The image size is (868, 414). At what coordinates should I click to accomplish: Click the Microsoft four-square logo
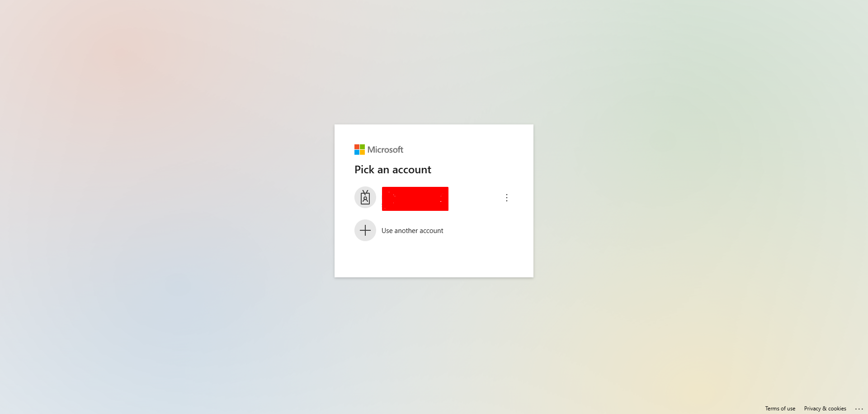[x=359, y=150]
